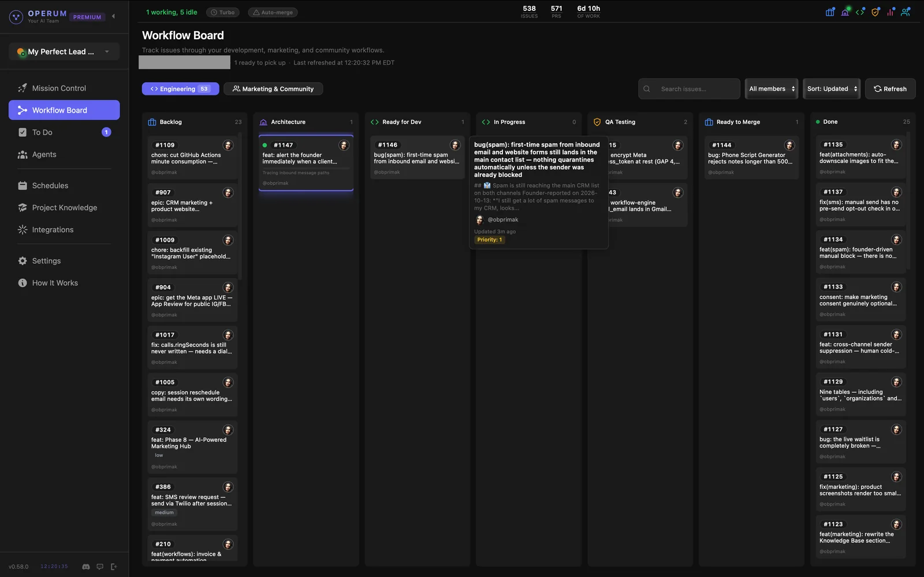Open the teal team members icon
The image size is (924, 577).
906,12
